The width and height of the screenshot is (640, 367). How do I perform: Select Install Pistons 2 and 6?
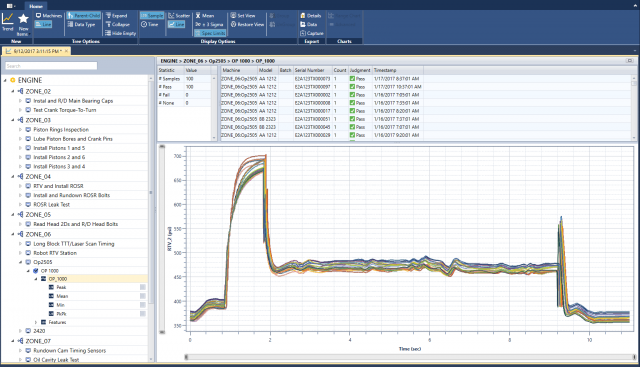[59, 157]
